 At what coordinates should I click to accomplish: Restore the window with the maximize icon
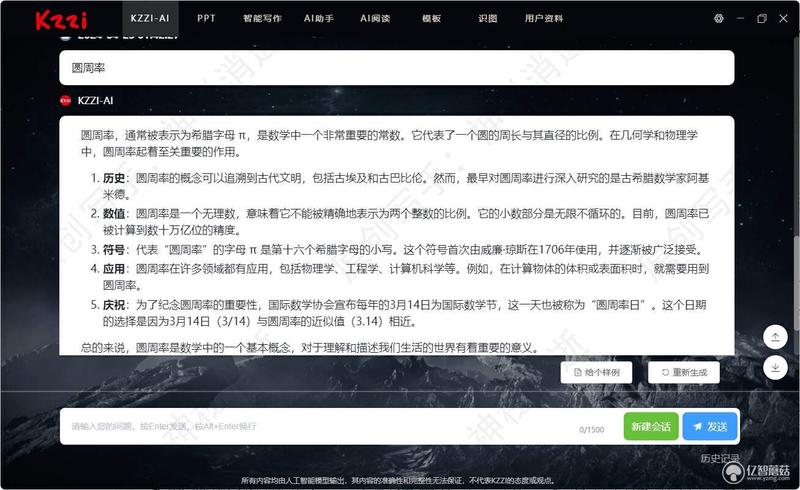(x=762, y=18)
